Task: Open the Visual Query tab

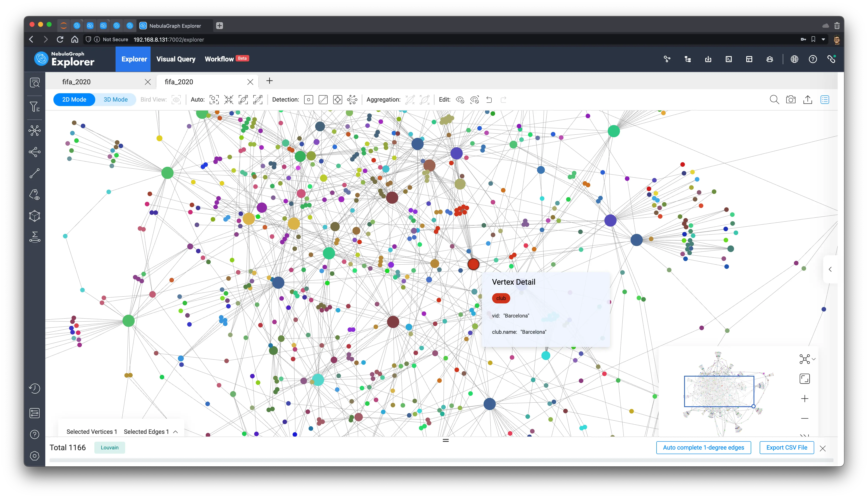Action: (x=176, y=59)
